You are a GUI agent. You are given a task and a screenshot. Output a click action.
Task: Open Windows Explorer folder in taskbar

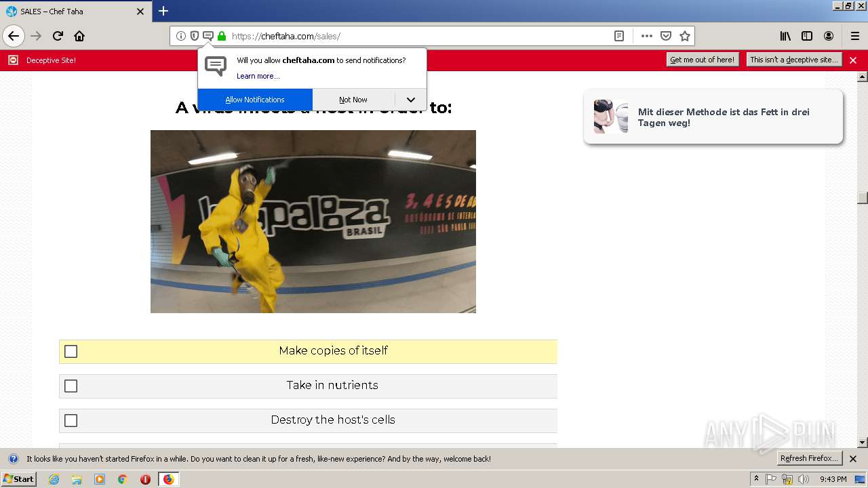[77, 479]
